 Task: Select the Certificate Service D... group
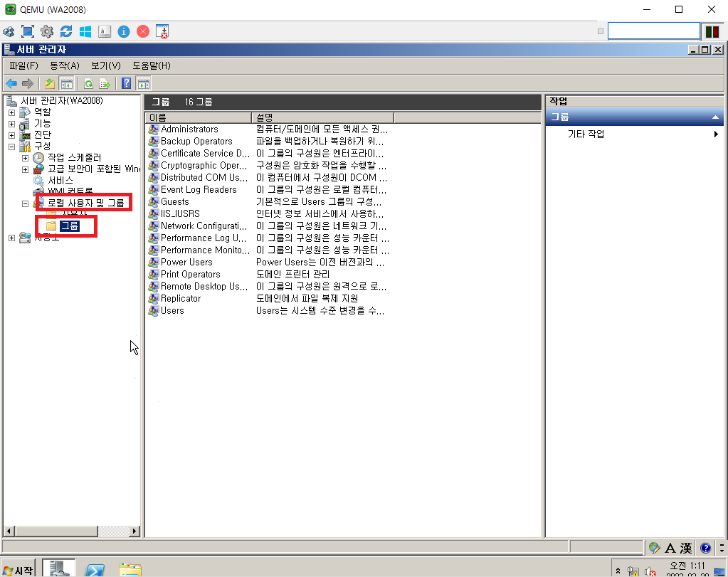[x=205, y=153]
